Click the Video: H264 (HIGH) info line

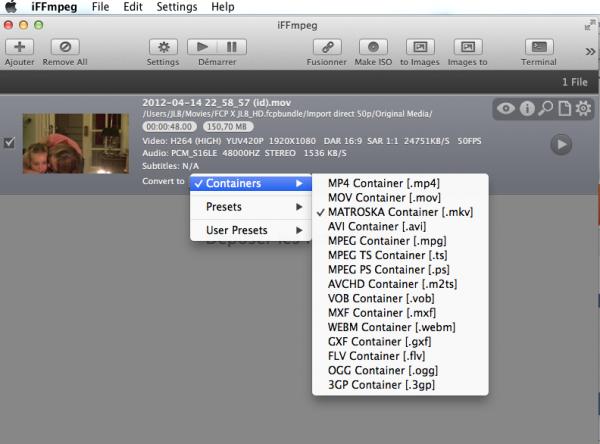(312, 141)
